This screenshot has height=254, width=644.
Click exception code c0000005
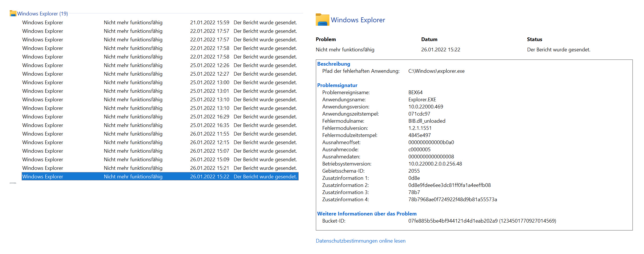coord(420,150)
